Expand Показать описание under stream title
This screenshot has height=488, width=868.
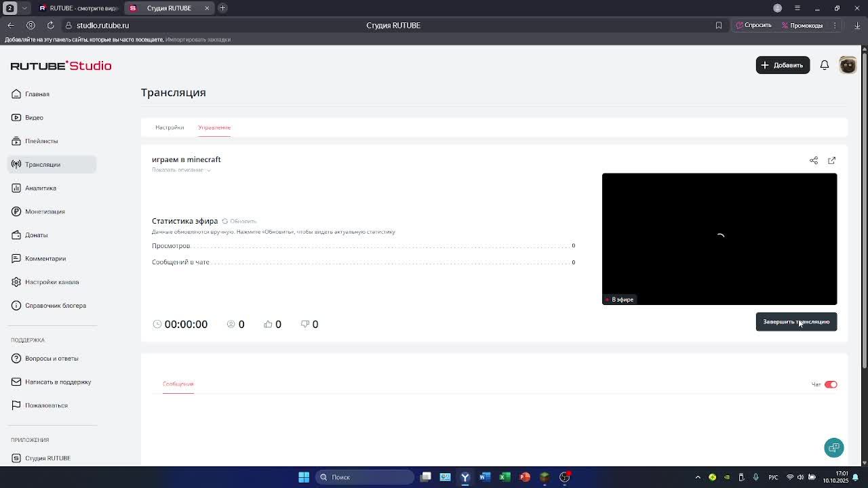pyautogui.click(x=181, y=170)
